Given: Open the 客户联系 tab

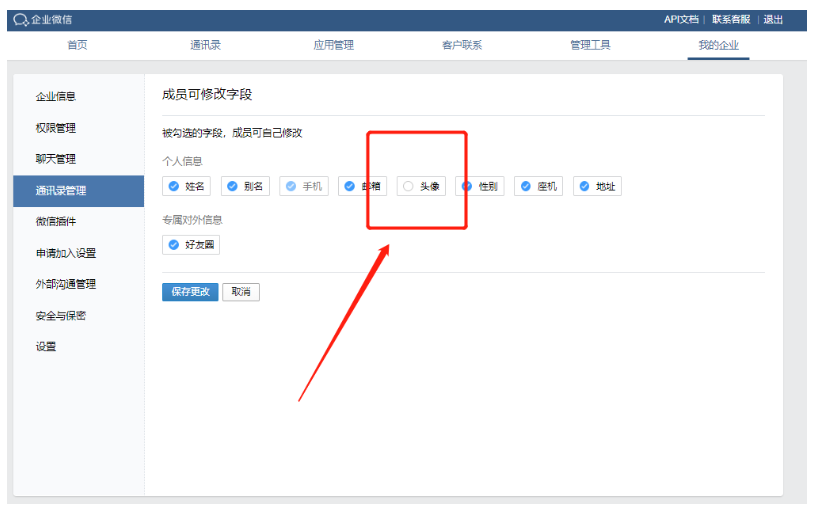Looking at the screenshot, I should point(462,45).
